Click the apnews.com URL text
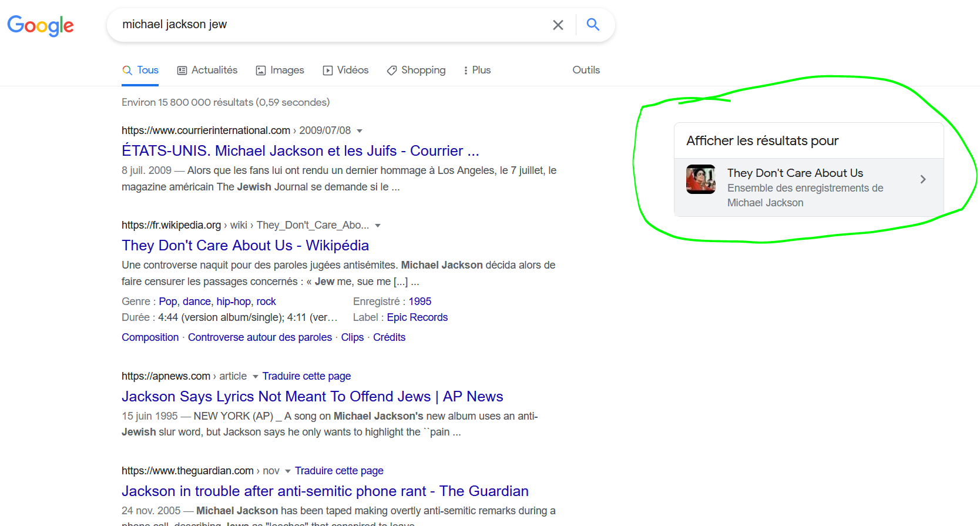The width and height of the screenshot is (980, 526). click(166, 376)
